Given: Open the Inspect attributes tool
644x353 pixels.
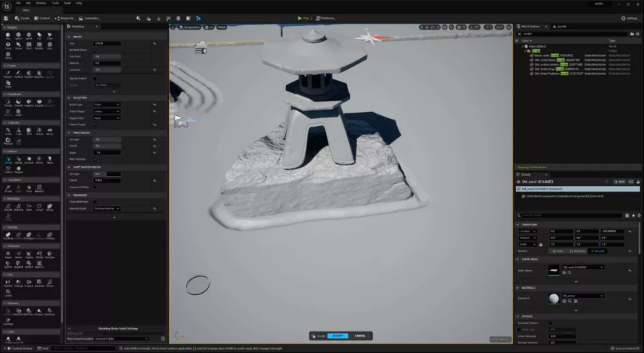Looking at the screenshot, I should tap(8, 255).
